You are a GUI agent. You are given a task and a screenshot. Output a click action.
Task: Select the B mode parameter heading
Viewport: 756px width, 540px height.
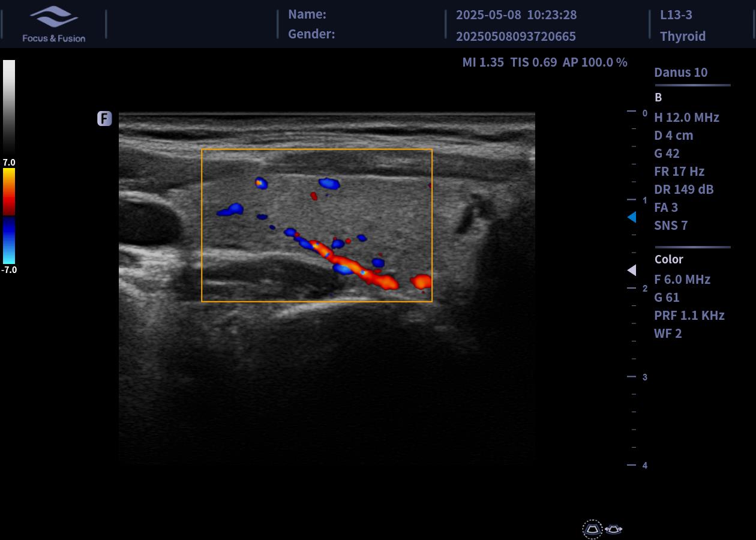658,97
